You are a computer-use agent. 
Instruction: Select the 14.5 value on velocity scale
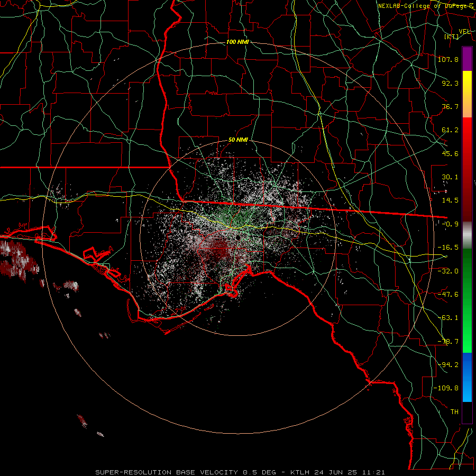[450, 200]
